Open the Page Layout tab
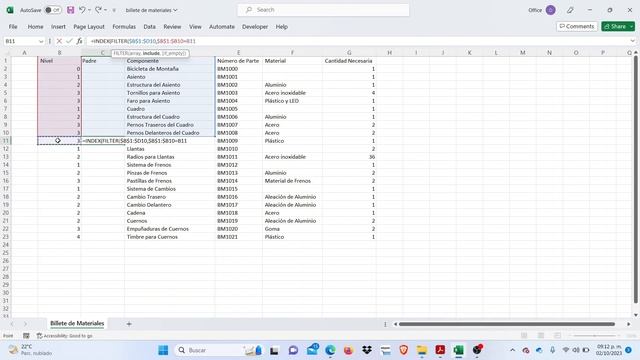 [x=89, y=27]
